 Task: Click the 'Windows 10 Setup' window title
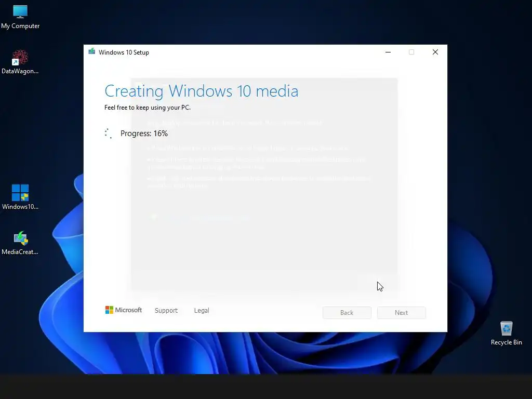[x=124, y=52]
